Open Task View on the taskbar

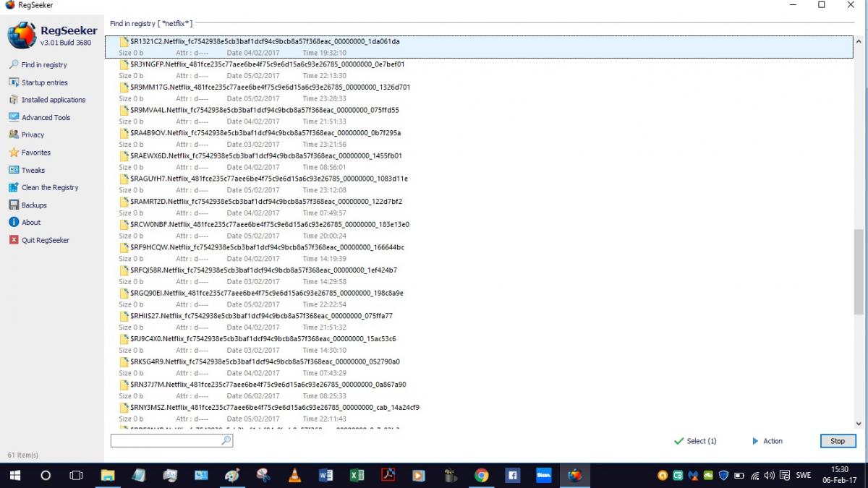click(76, 476)
